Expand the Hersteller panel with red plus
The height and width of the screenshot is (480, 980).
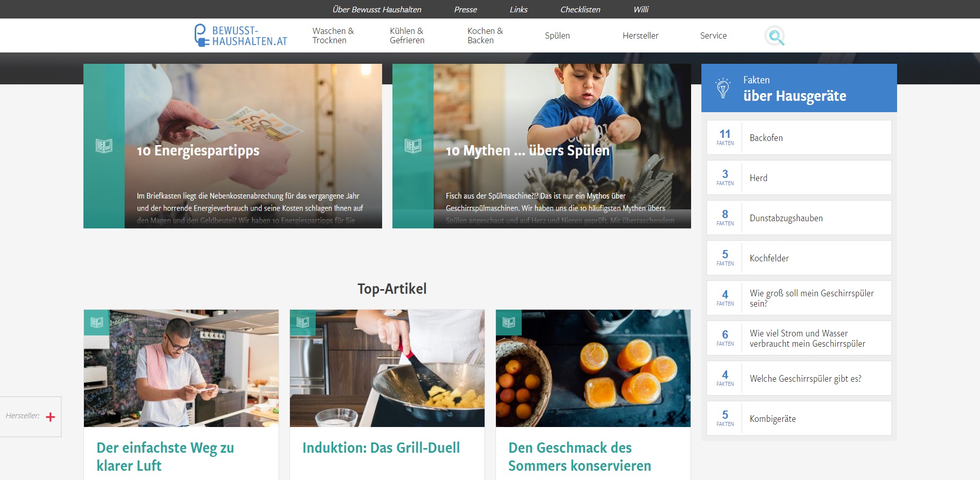click(x=50, y=417)
